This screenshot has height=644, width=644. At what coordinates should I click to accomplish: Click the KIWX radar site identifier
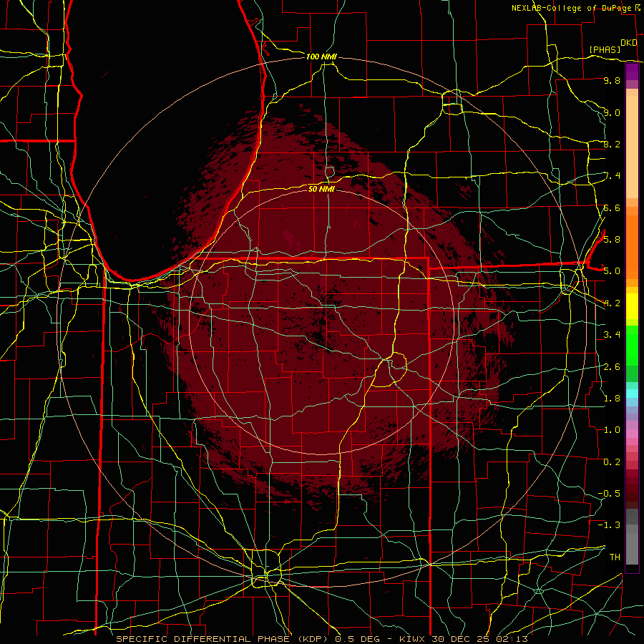coord(413,639)
